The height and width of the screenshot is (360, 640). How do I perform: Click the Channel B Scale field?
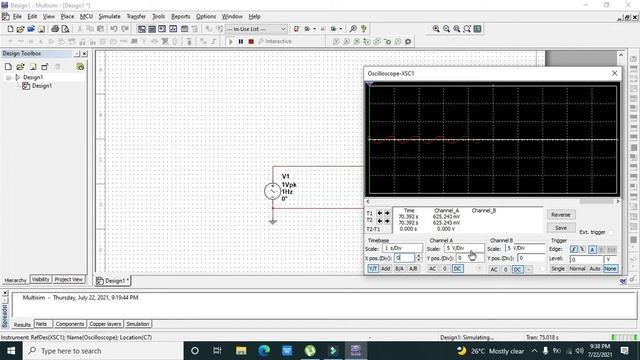(x=525, y=248)
